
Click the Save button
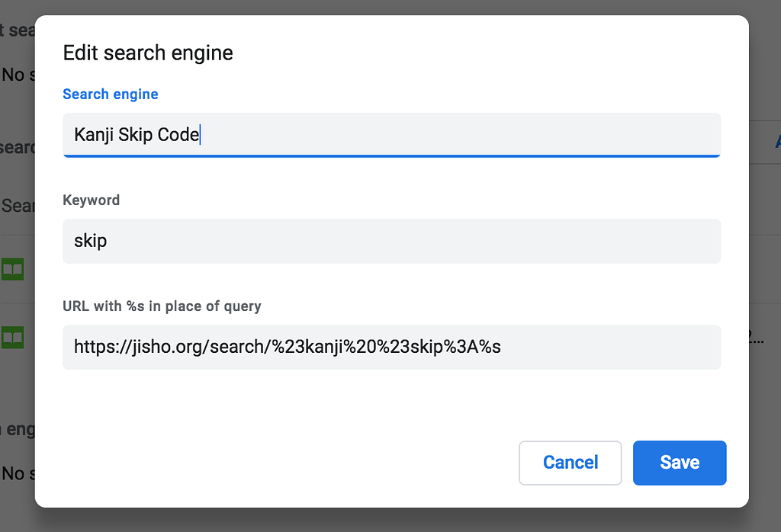(x=679, y=463)
